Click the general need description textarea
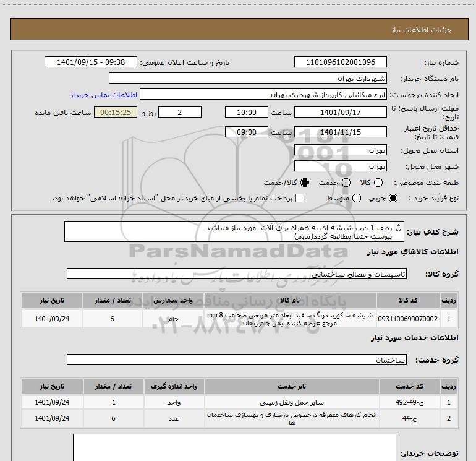 coord(234,231)
